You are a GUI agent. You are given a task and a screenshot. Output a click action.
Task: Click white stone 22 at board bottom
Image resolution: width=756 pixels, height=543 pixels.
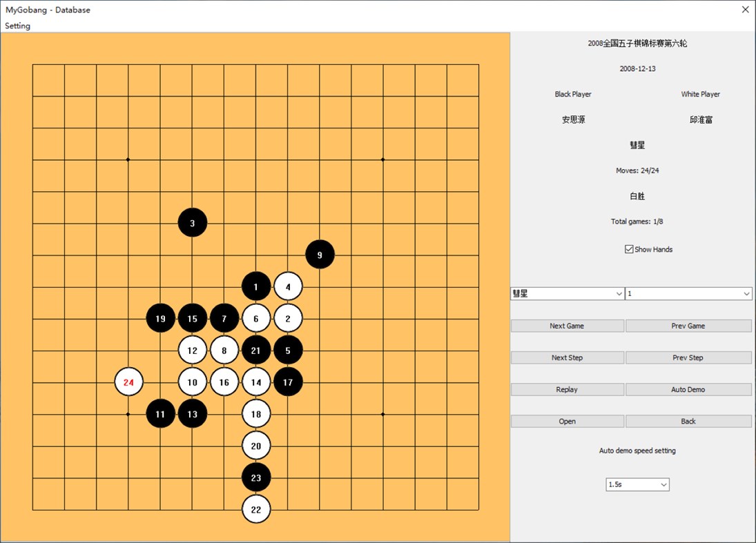click(x=256, y=509)
